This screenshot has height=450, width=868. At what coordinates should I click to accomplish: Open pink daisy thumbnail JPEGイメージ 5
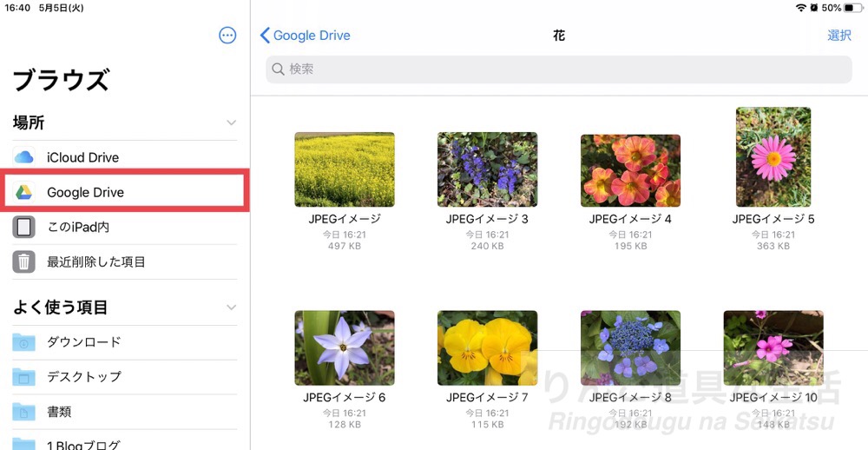point(773,157)
